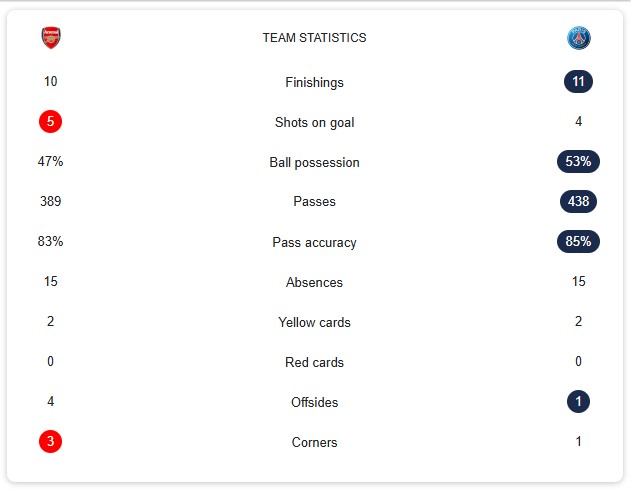Click the Paris Saint-Germain crest

(578, 38)
